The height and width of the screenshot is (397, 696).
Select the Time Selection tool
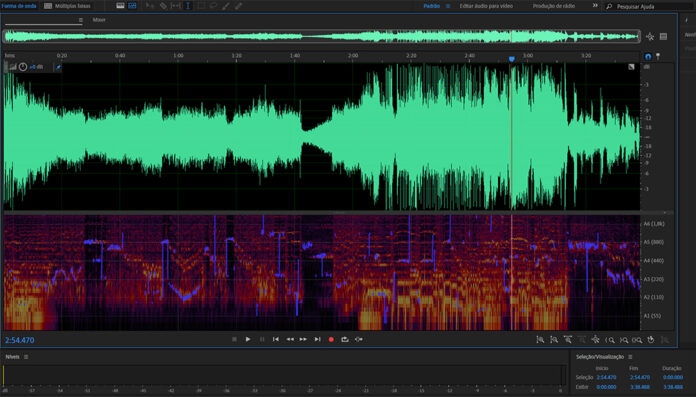(188, 6)
